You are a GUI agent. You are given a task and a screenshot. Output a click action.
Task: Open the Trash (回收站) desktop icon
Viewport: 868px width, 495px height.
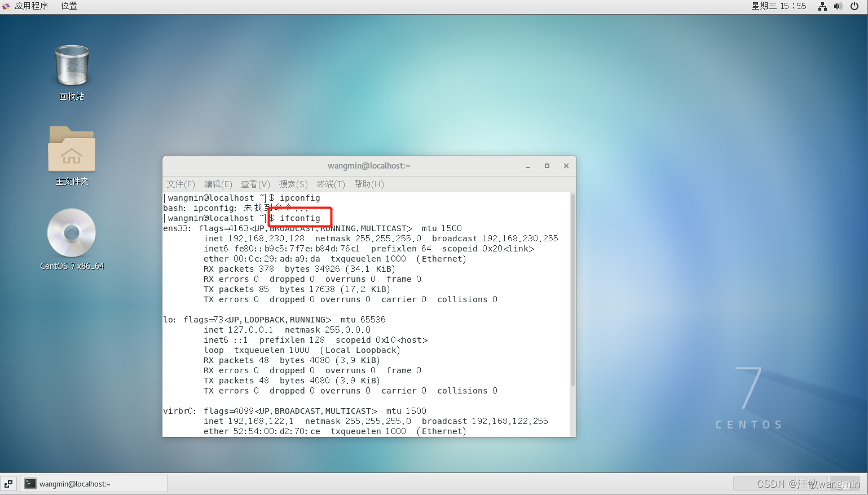click(x=72, y=66)
